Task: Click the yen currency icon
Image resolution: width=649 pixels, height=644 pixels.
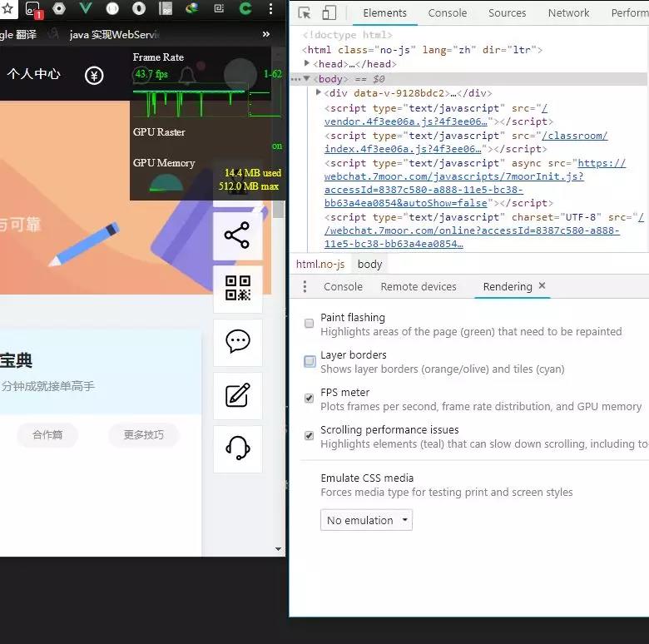Action: tap(94, 75)
